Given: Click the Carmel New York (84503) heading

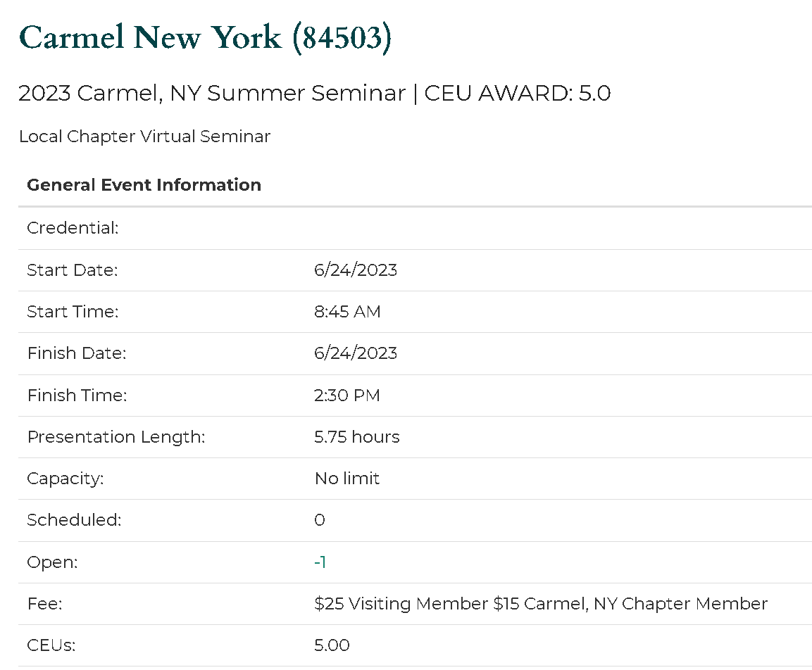Looking at the screenshot, I should pos(205,37).
